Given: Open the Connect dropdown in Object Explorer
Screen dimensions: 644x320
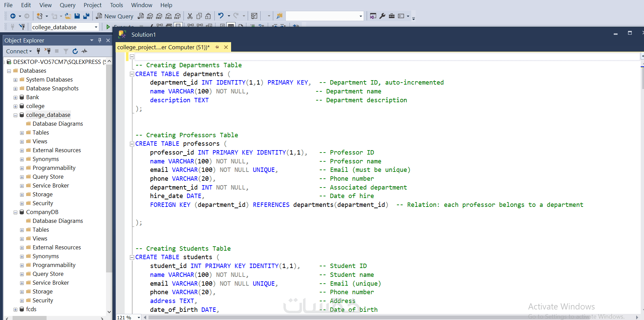Looking at the screenshot, I should coord(19,51).
